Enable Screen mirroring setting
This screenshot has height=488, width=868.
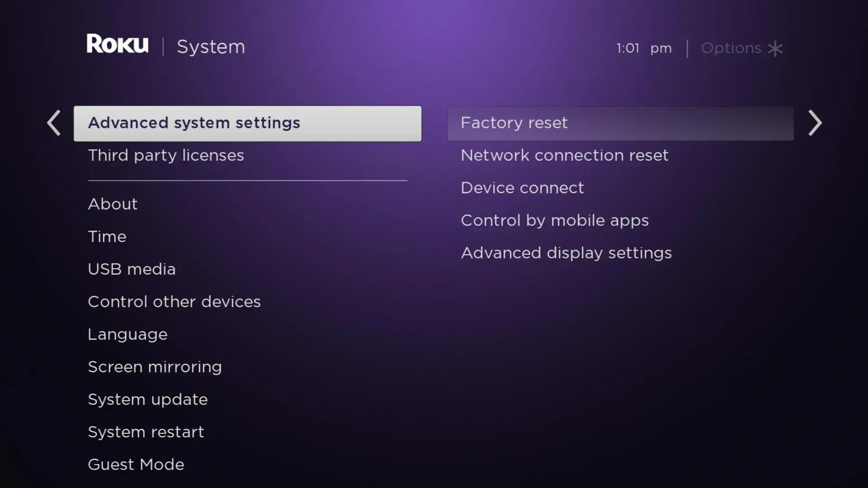point(155,366)
